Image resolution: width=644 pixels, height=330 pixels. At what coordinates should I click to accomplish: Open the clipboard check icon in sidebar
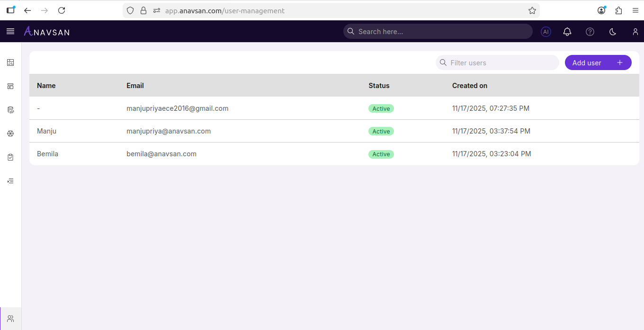point(10,157)
